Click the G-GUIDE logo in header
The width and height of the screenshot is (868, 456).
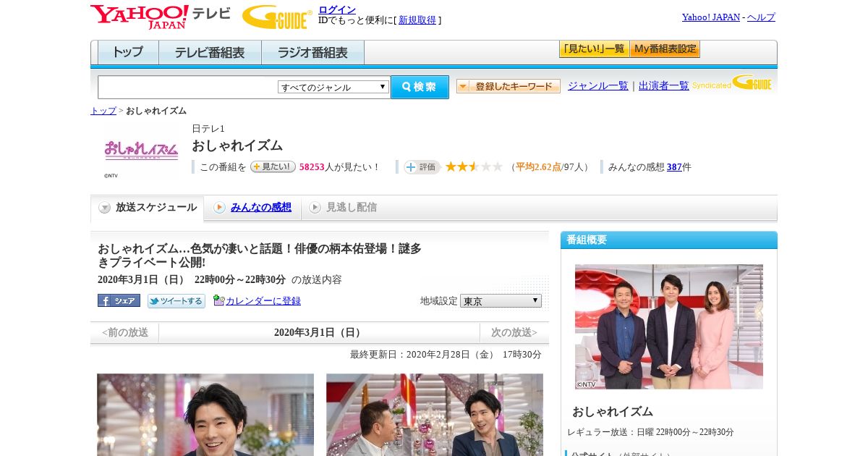277,17
